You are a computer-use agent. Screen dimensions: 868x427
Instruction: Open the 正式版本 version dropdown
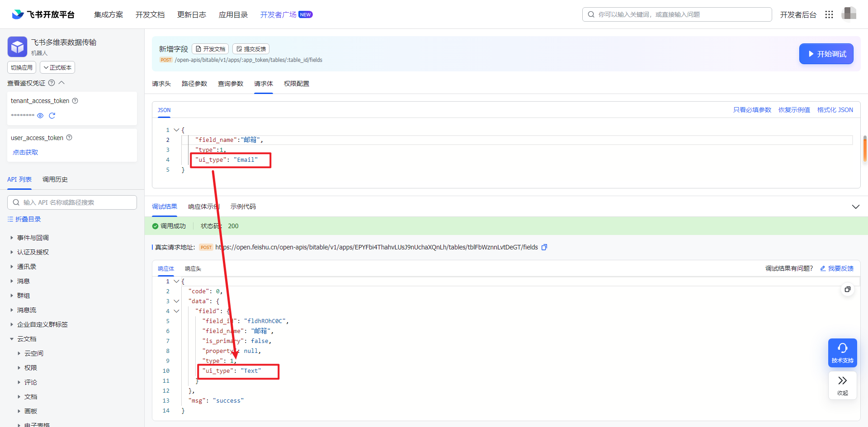pyautogui.click(x=57, y=67)
